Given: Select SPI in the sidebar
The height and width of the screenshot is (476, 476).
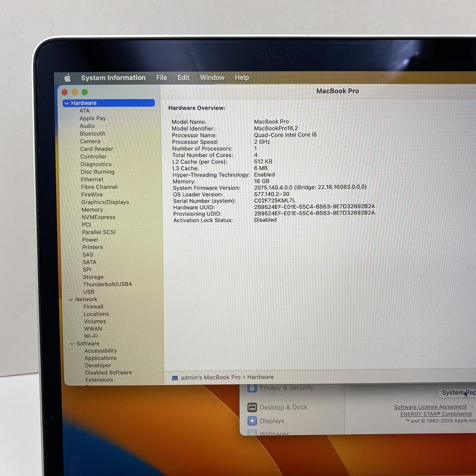Looking at the screenshot, I should tap(87, 270).
